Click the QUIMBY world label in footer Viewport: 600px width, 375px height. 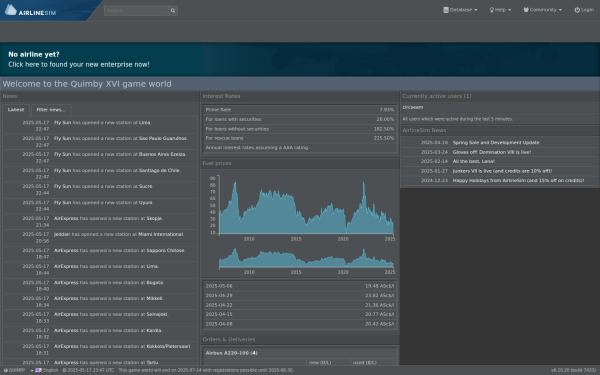point(16,370)
